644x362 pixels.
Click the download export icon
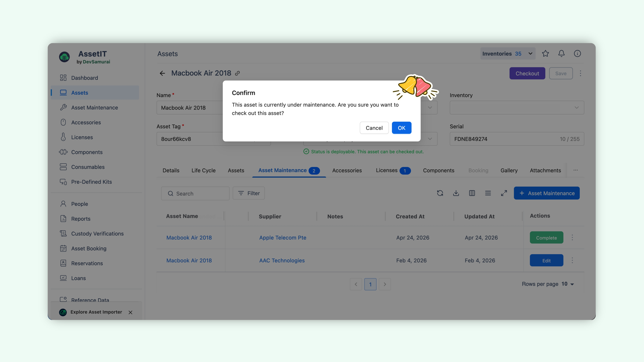[x=456, y=193]
